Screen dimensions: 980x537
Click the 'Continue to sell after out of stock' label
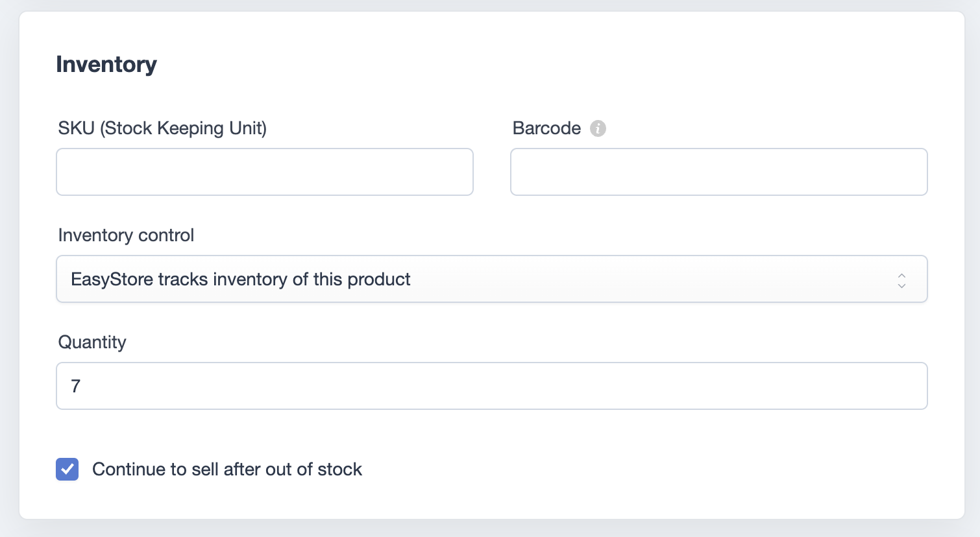coord(227,469)
